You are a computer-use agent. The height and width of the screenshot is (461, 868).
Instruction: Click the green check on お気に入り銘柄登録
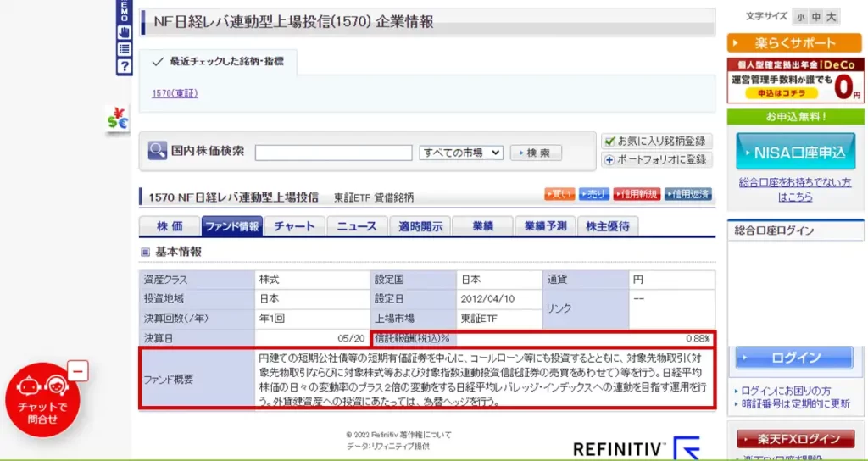(x=610, y=141)
